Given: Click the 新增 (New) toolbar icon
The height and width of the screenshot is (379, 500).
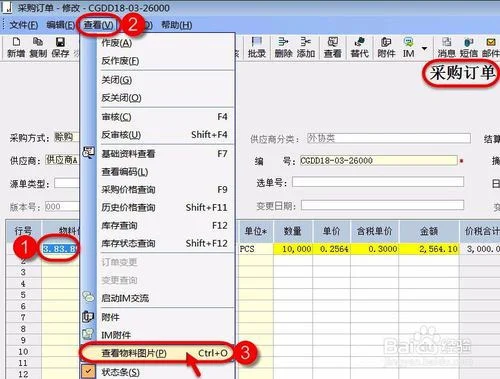Looking at the screenshot, I should pos(16,47).
